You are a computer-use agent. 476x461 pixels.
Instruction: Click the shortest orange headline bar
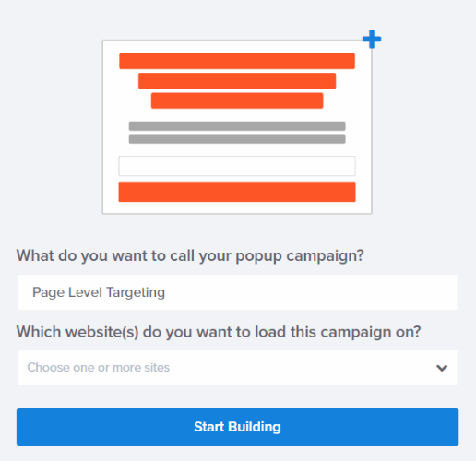click(x=237, y=100)
